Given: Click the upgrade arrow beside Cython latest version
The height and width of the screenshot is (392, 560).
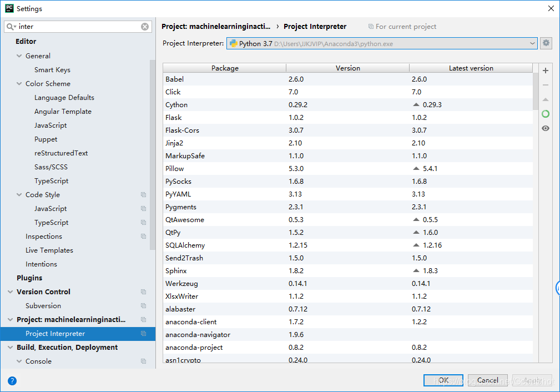Looking at the screenshot, I should [416, 105].
